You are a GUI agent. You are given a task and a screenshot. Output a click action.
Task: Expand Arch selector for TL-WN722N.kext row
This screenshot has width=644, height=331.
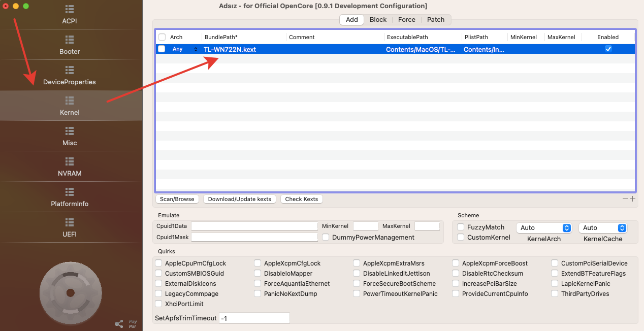pyautogui.click(x=196, y=49)
